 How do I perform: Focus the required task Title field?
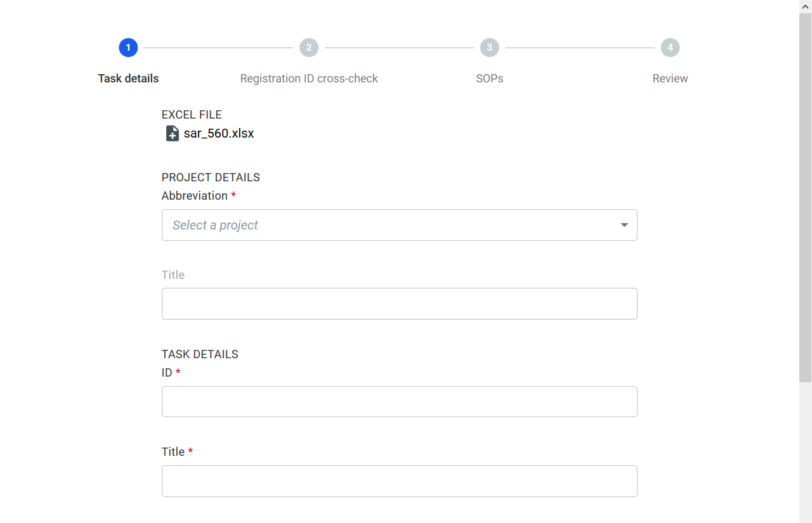click(x=399, y=481)
